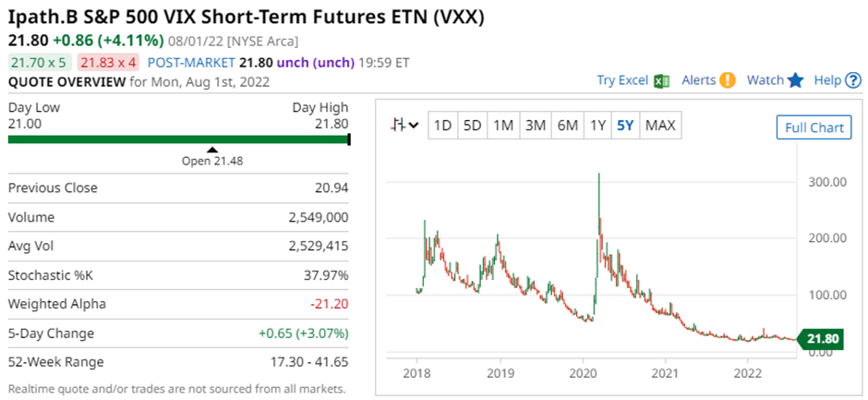This screenshot has width=868, height=400.
Task: Switch chart to 3M range
Action: click(x=535, y=126)
